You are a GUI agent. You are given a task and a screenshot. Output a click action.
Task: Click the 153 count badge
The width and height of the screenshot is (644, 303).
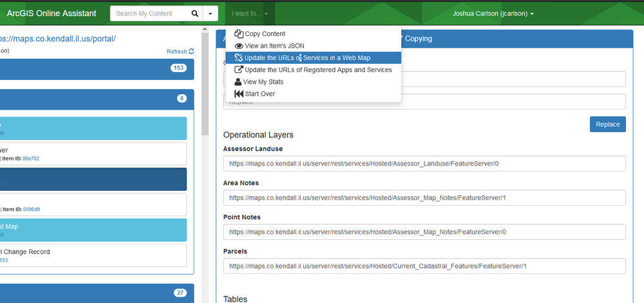pyautogui.click(x=178, y=68)
